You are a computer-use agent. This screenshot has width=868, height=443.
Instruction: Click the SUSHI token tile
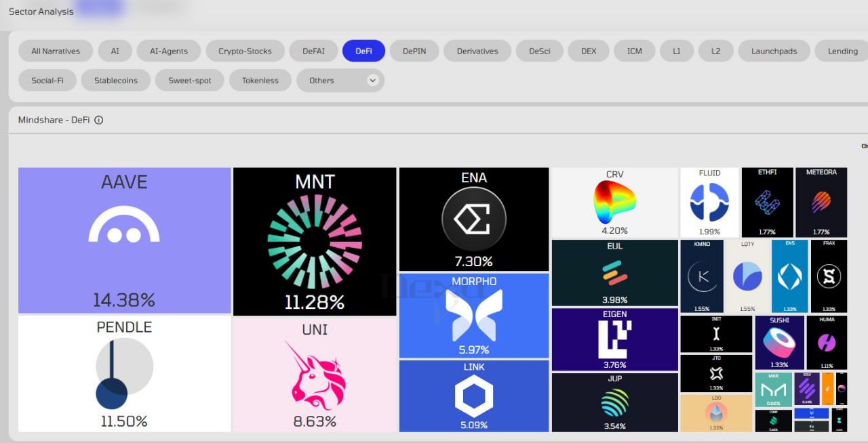click(x=779, y=343)
